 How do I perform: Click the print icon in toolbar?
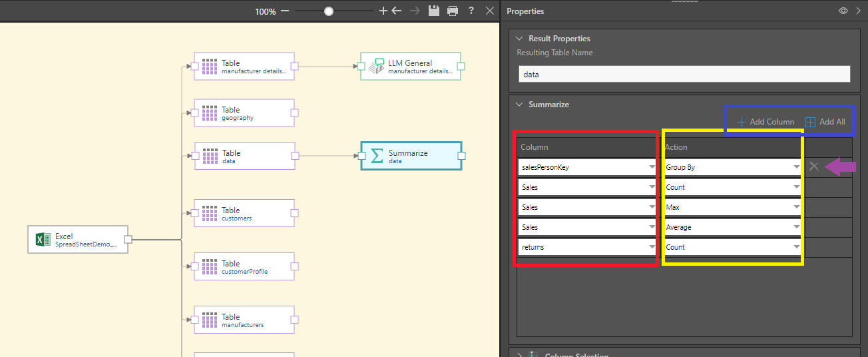453,11
